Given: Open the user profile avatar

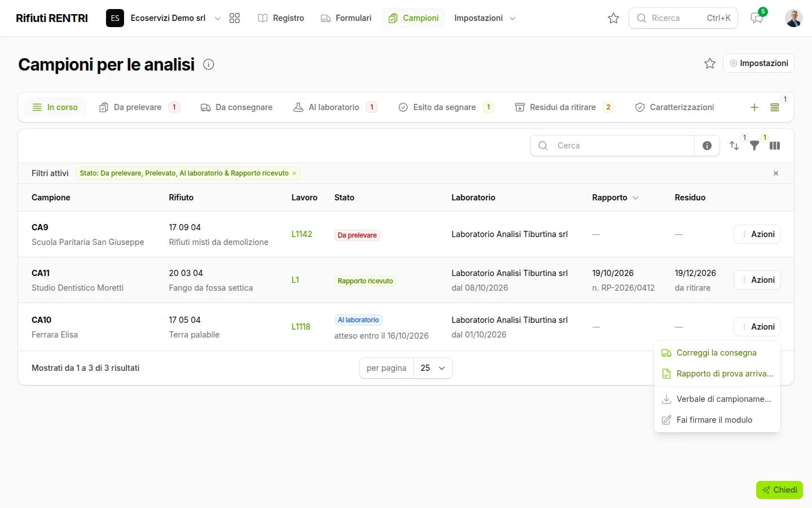Looking at the screenshot, I should (794, 18).
